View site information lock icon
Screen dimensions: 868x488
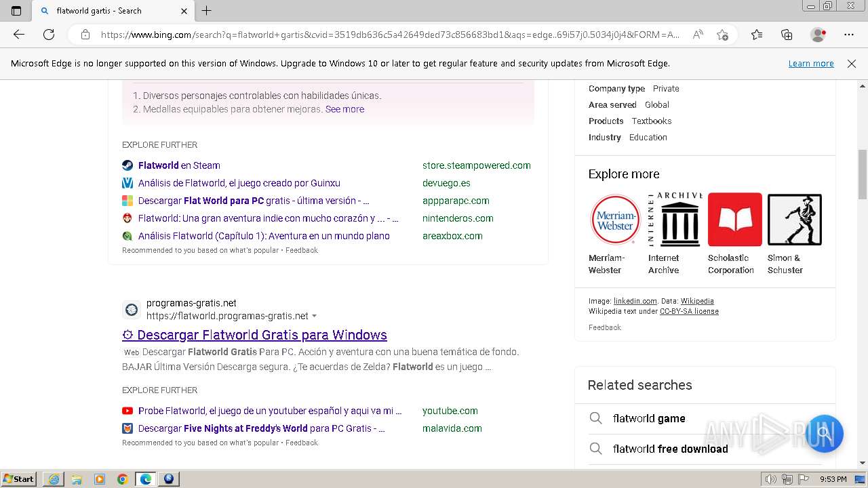85,35
